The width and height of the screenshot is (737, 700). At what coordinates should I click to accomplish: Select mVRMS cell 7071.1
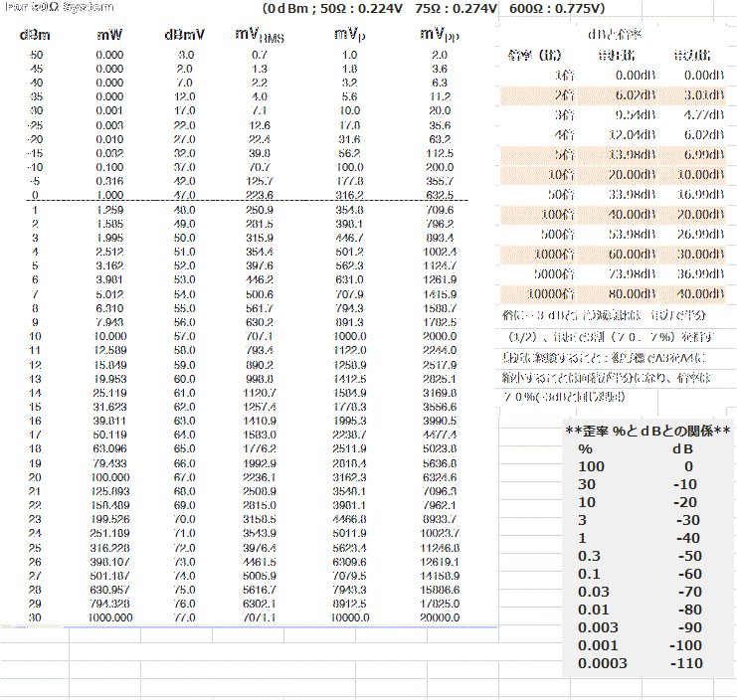(x=260, y=617)
